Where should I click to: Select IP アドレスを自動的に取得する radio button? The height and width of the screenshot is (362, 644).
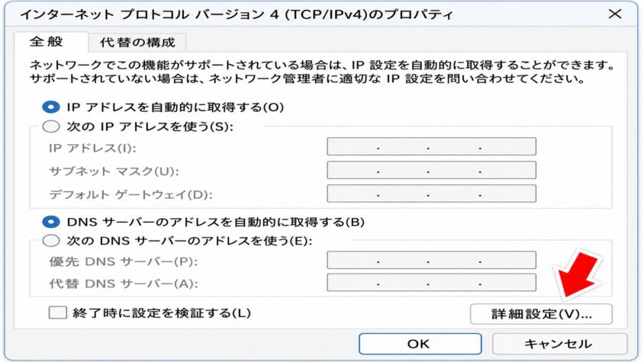[51, 107]
